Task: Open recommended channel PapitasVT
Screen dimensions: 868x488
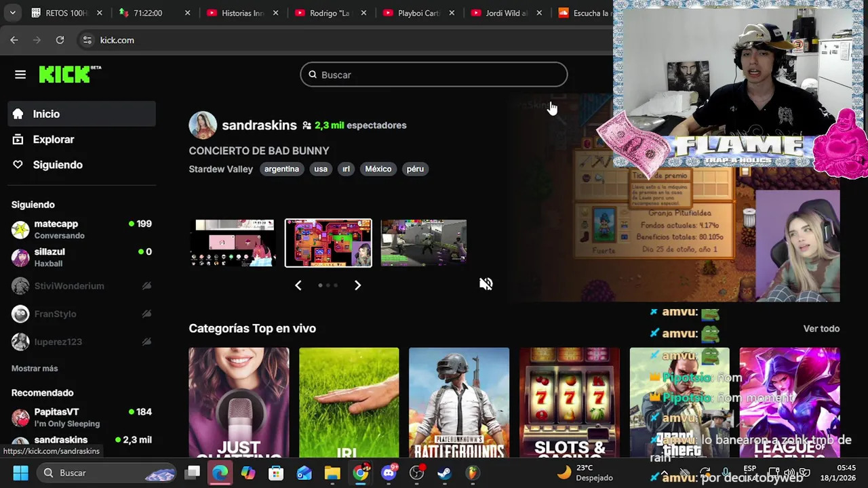Action: pyautogui.click(x=82, y=418)
